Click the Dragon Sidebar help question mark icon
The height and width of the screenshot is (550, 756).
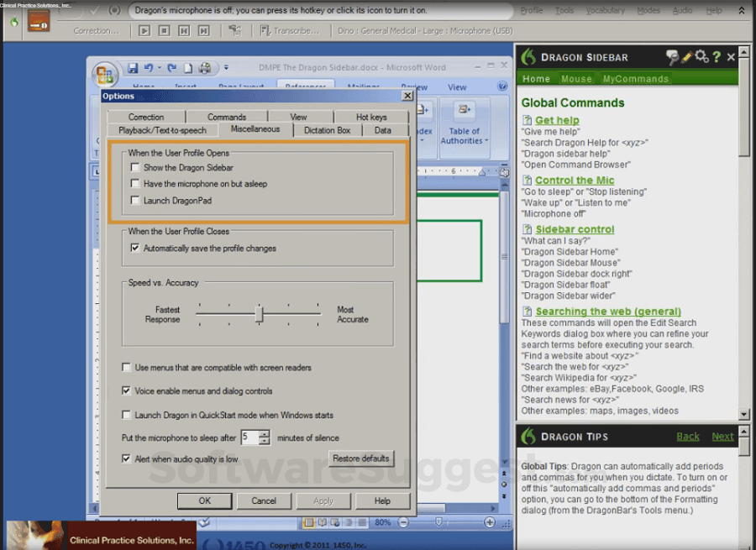[x=717, y=56]
